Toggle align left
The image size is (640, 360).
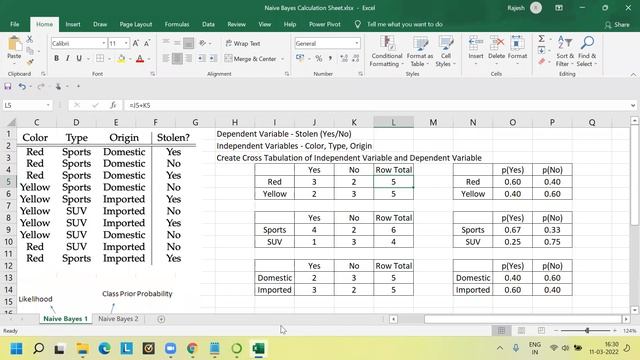(x=166, y=59)
